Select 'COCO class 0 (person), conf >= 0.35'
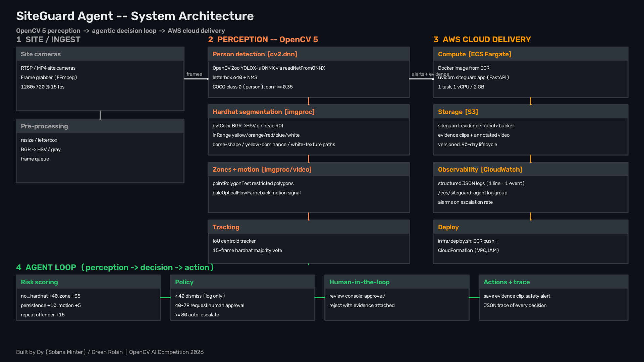This screenshot has height=362, width=644. click(x=253, y=87)
